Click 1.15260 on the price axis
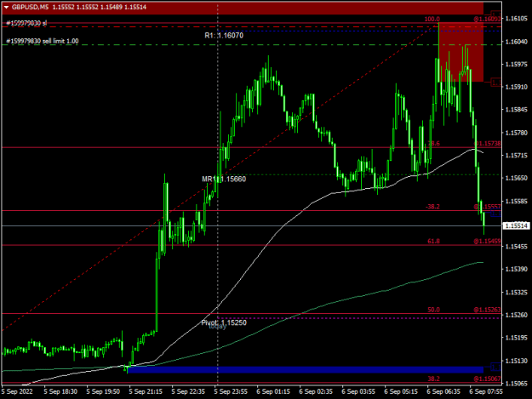 517,315
